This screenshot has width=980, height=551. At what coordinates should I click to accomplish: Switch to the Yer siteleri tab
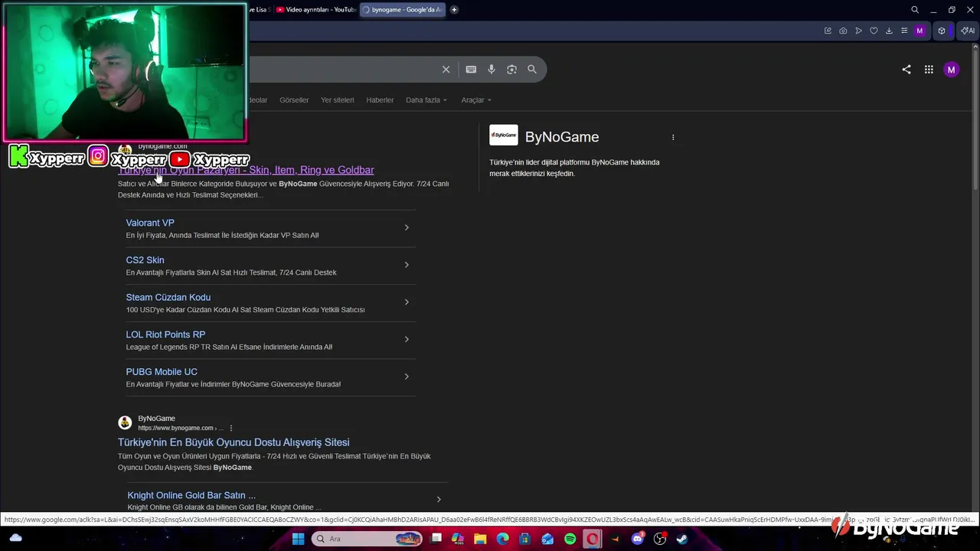(x=338, y=100)
